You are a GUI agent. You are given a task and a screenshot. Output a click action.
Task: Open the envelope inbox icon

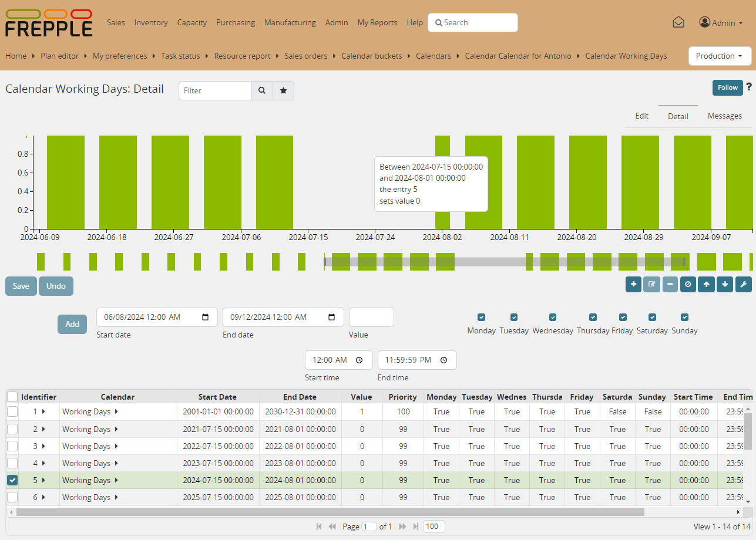coord(678,22)
